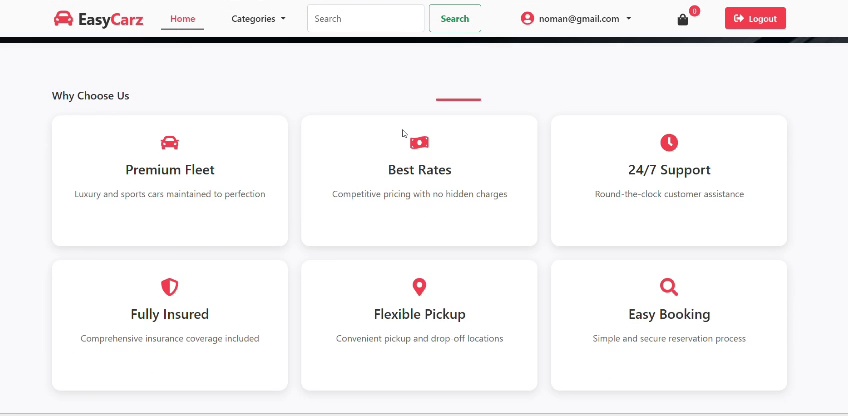Expand the Categories dropdown menu
The image size is (848, 416).
click(x=258, y=19)
